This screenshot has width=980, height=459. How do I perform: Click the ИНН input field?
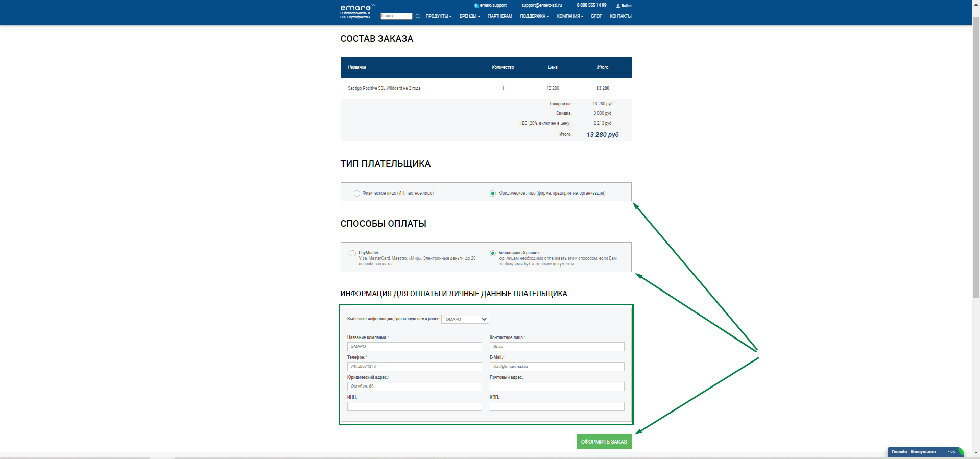coord(415,406)
